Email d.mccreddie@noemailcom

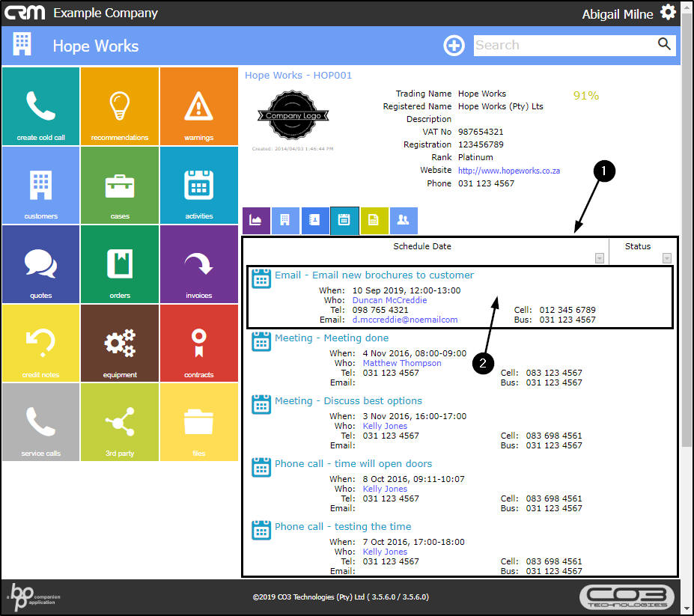coord(405,320)
